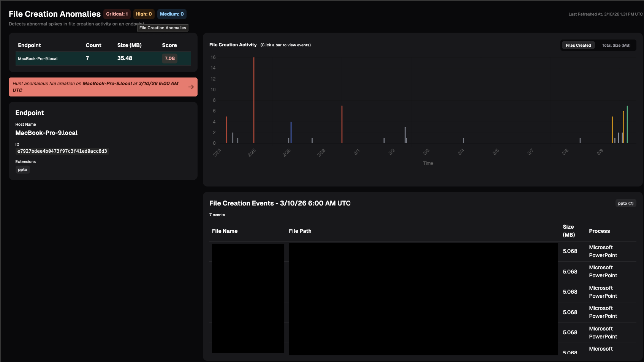Select the Medium: 0 severity badge
644x362 pixels.
click(172, 14)
